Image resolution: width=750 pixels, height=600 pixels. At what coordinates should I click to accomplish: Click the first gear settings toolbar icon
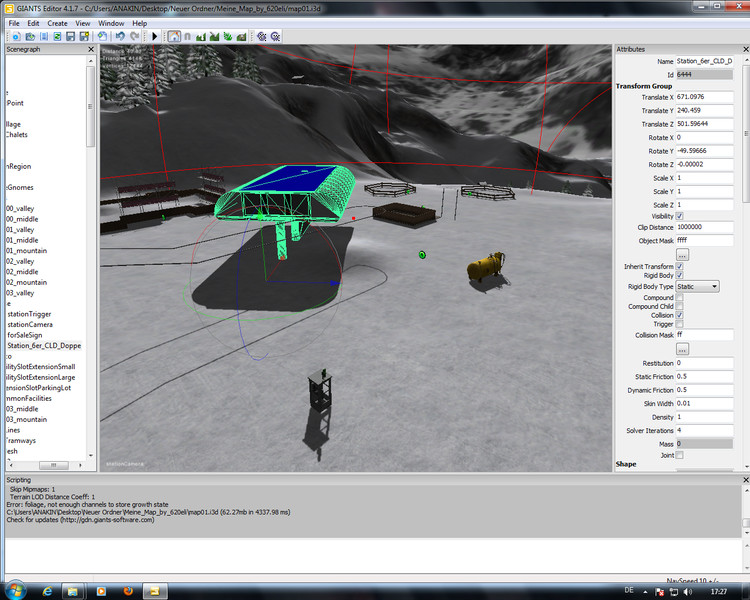(262, 36)
